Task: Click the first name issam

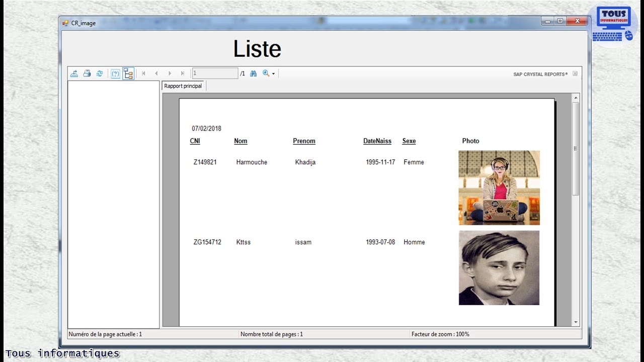Action: (303, 242)
